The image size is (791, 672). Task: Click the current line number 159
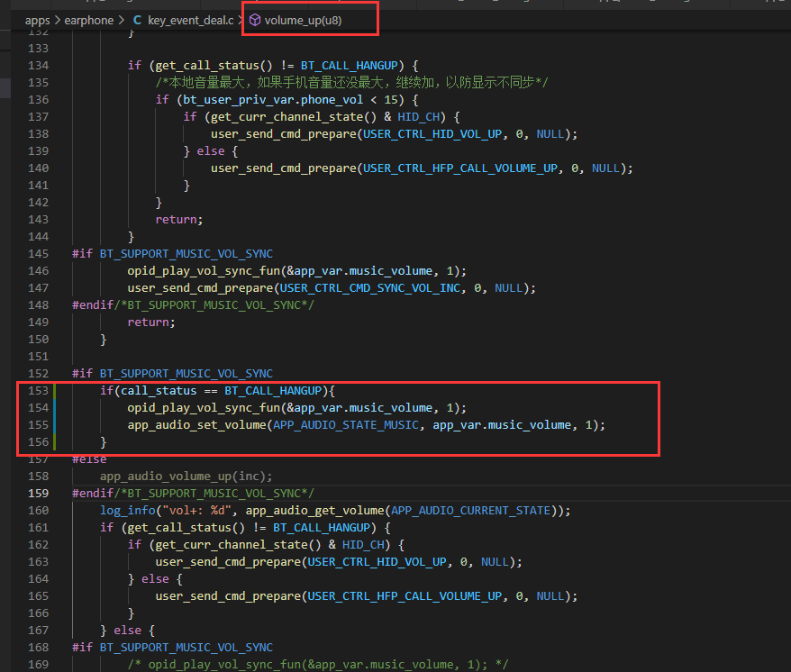pyautogui.click(x=39, y=494)
